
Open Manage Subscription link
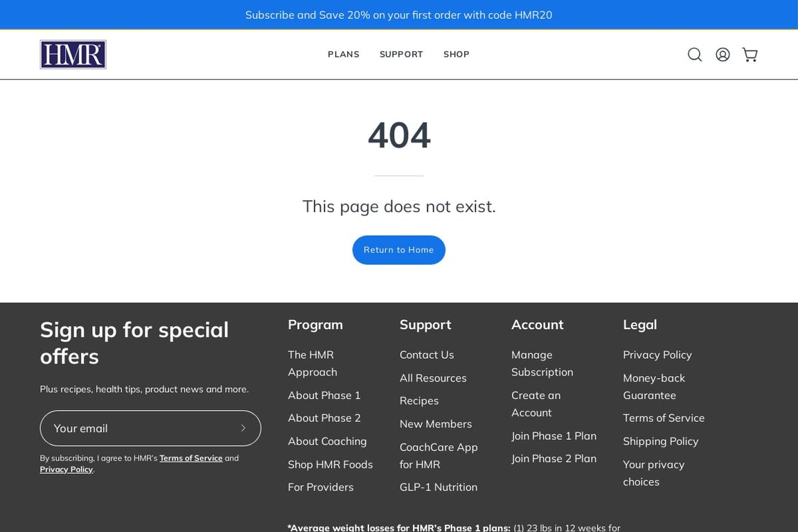(542, 364)
